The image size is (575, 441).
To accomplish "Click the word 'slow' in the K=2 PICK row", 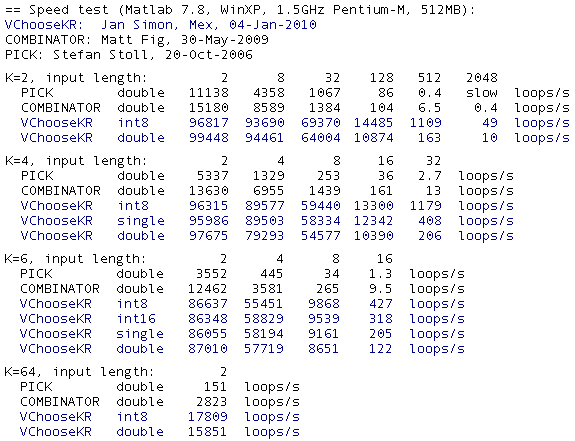I will (x=481, y=93).
